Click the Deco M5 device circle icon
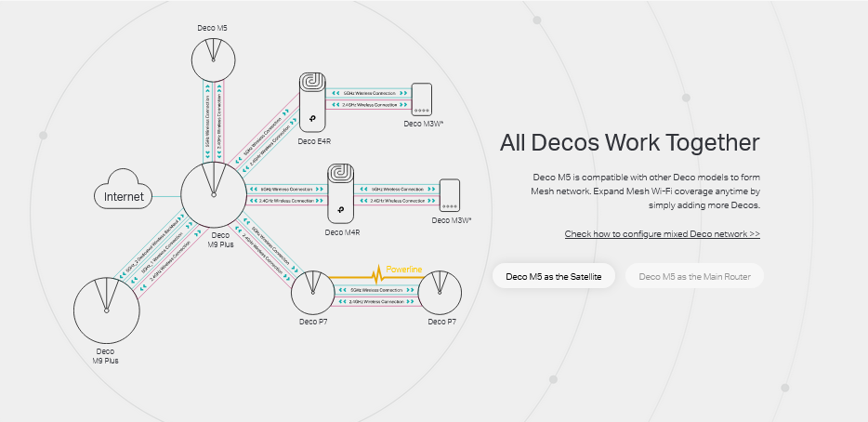This screenshot has width=868, height=422. tap(214, 59)
